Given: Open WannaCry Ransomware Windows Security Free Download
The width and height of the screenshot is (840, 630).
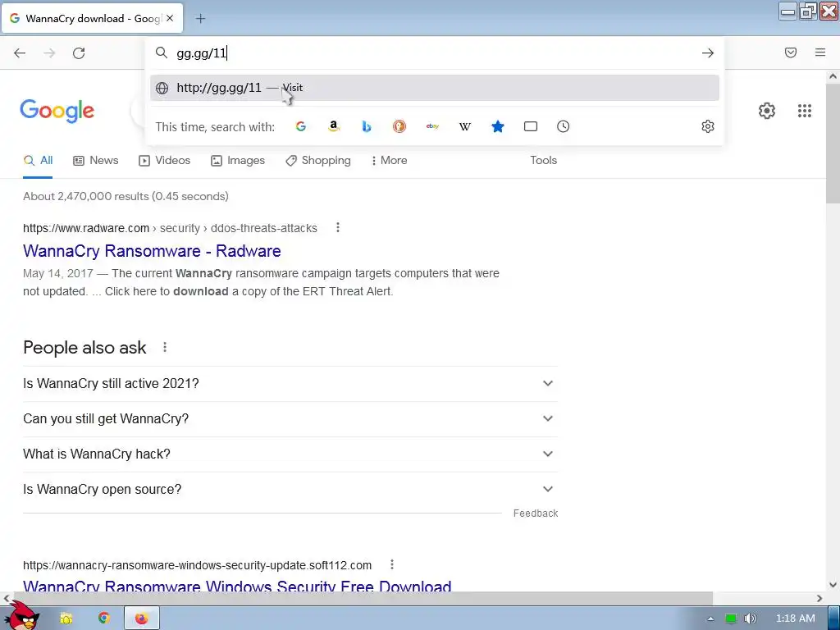Looking at the screenshot, I should (x=237, y=586).
